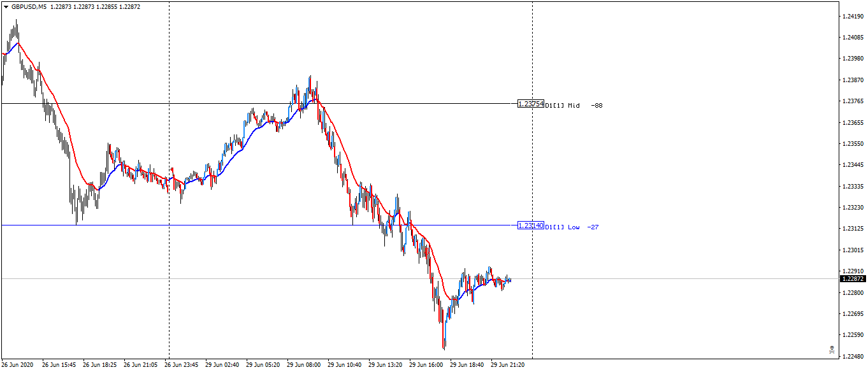Click price scale label 1.23230
Image resolution: width=868 pixels, height=372 pixels.
[x=853, y=207]
